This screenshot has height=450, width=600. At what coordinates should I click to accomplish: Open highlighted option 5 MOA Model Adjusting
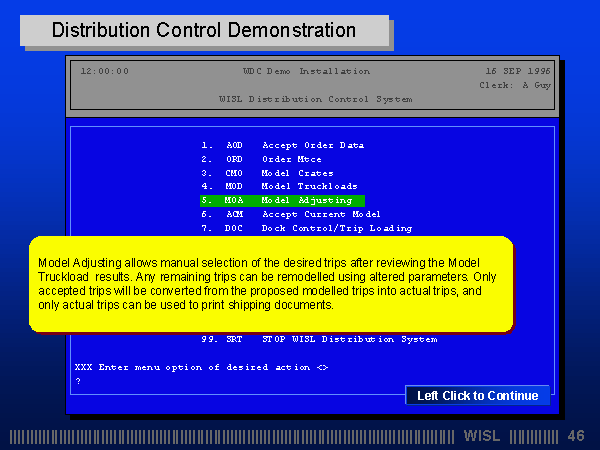click(x=282, y=201)
